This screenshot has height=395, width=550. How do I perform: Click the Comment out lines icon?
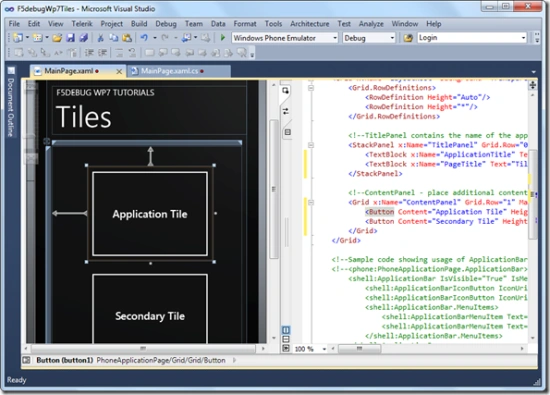tap(119, 53)
